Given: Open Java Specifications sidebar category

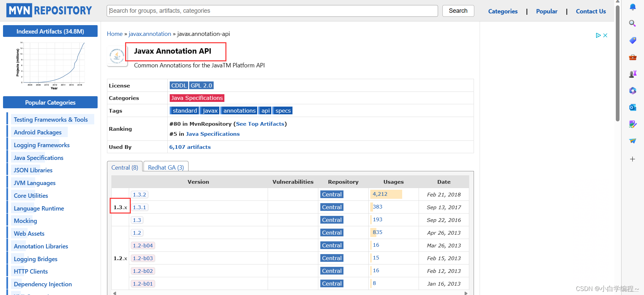Looking at the screenshot, I should coord(39,158).
